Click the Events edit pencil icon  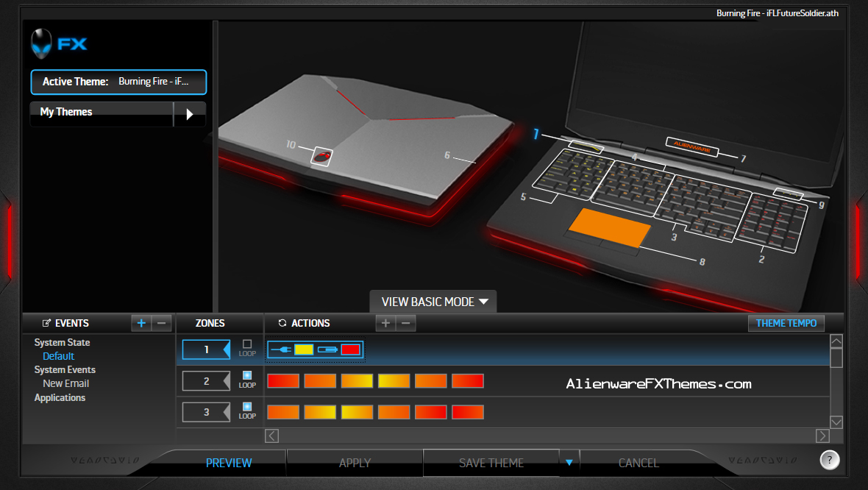[x=46, y=323]
